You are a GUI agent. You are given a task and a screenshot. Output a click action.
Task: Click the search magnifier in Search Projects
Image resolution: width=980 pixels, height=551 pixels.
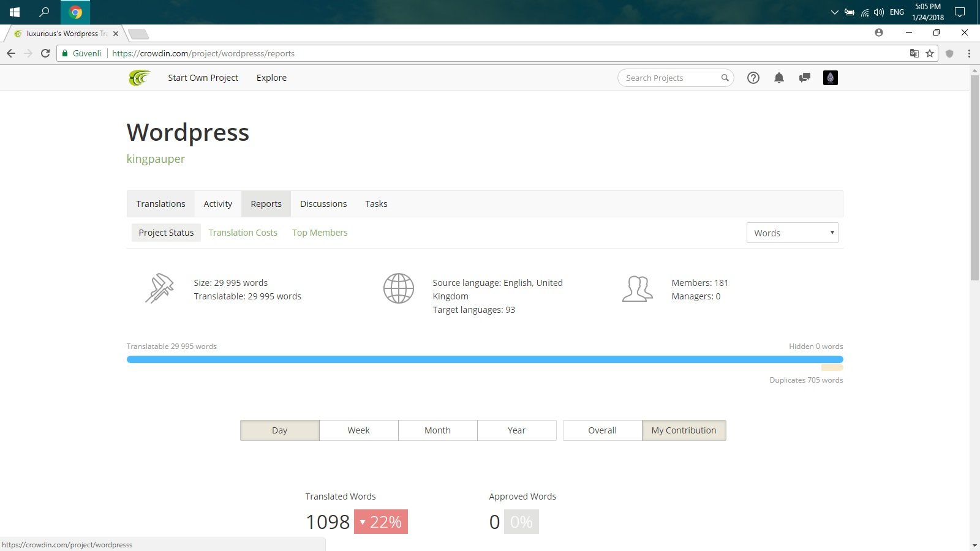point(725,78)
